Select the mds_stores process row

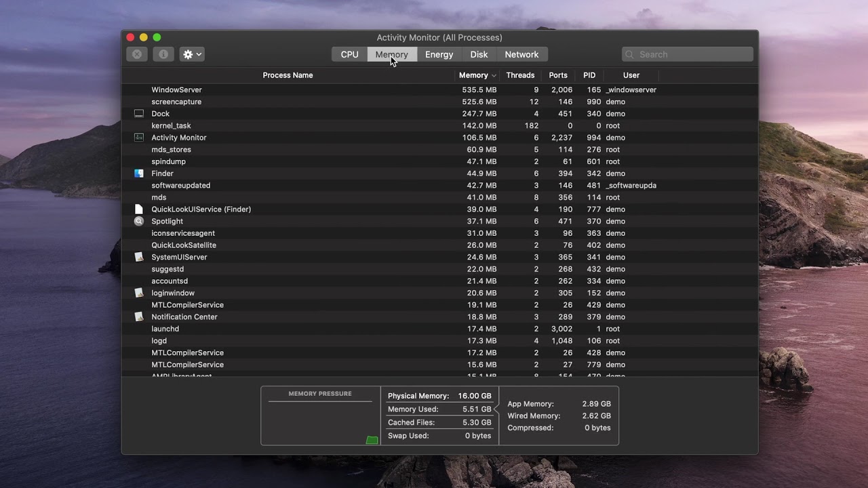click(439, 150)
